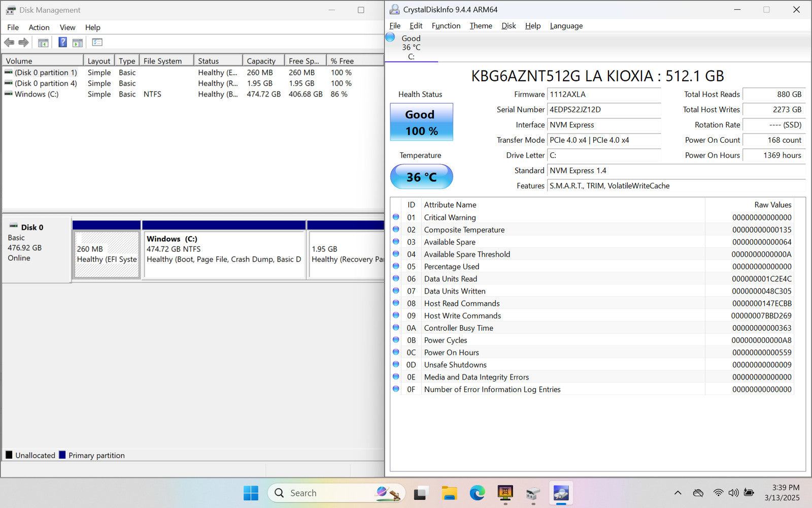Open CrystalDiskInfo Disk menu
This screenshot has height=508, width=812.
(509, 26)
